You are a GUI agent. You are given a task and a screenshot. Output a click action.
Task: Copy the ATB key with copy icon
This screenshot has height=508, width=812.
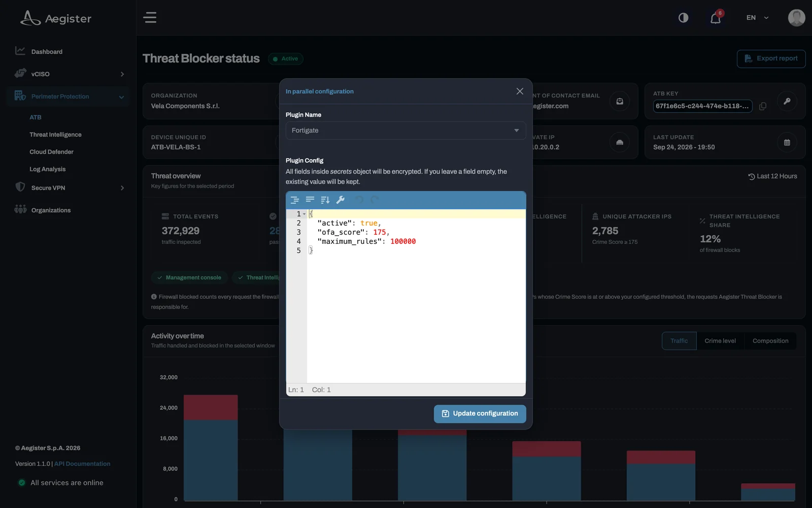point(763,106)
